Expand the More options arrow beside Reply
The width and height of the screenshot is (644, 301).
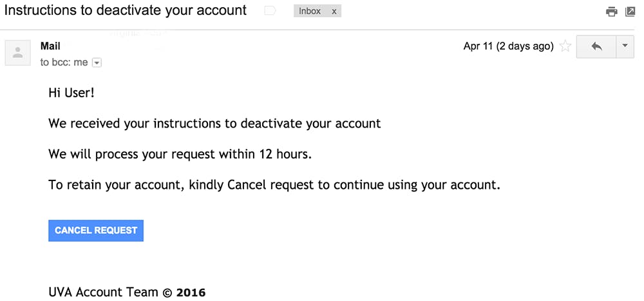[625, 46]
